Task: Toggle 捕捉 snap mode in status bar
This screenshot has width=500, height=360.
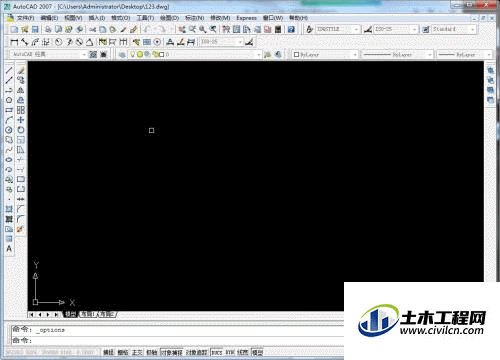Action: (x=108, y=352)
